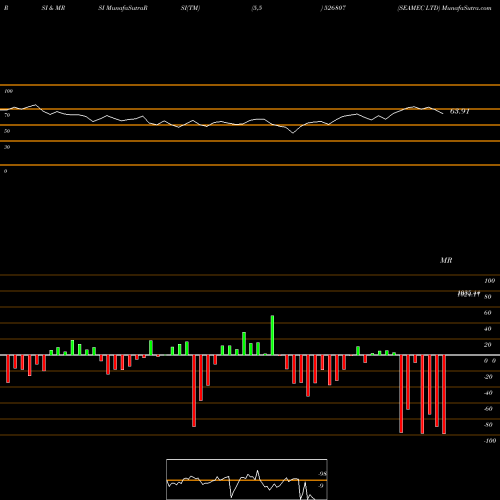Select the "(SEAMEC LTD) MunafaSutra.com" header text
Image resolution: width=500 pixels, height=500 pixels.
[444, 8]
